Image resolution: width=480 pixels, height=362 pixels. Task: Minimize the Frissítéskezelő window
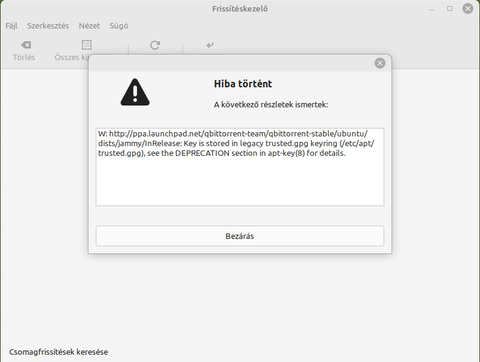pos(431,9)
